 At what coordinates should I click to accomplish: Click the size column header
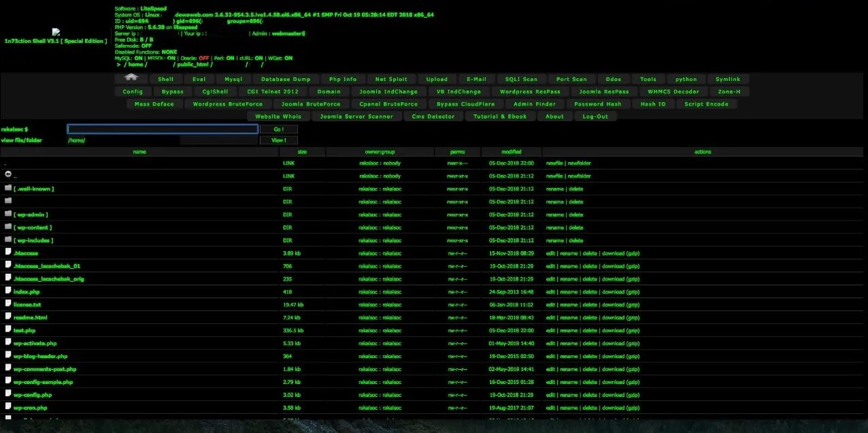click(x=302, y=152)
